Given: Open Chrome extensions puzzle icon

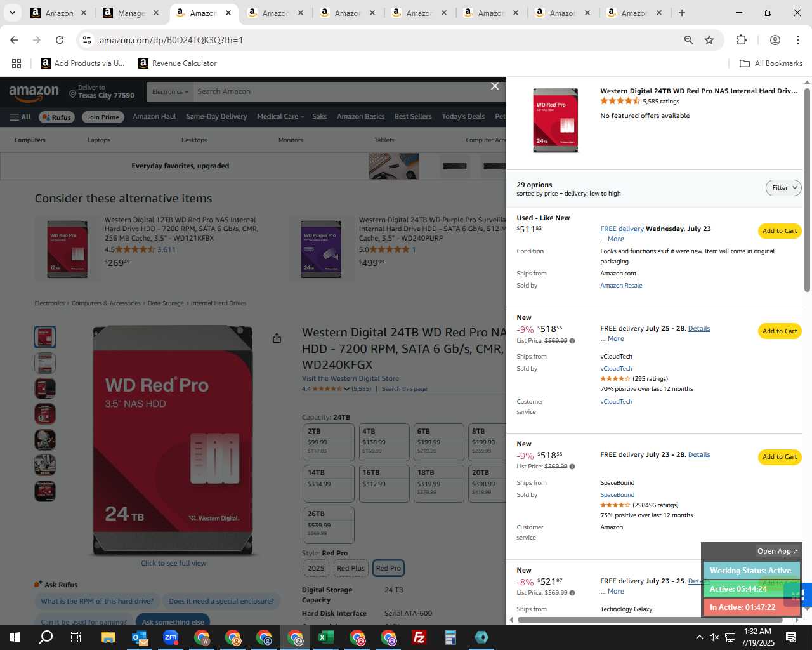Looking at the screenshot, I should click(x=741, y=40).
